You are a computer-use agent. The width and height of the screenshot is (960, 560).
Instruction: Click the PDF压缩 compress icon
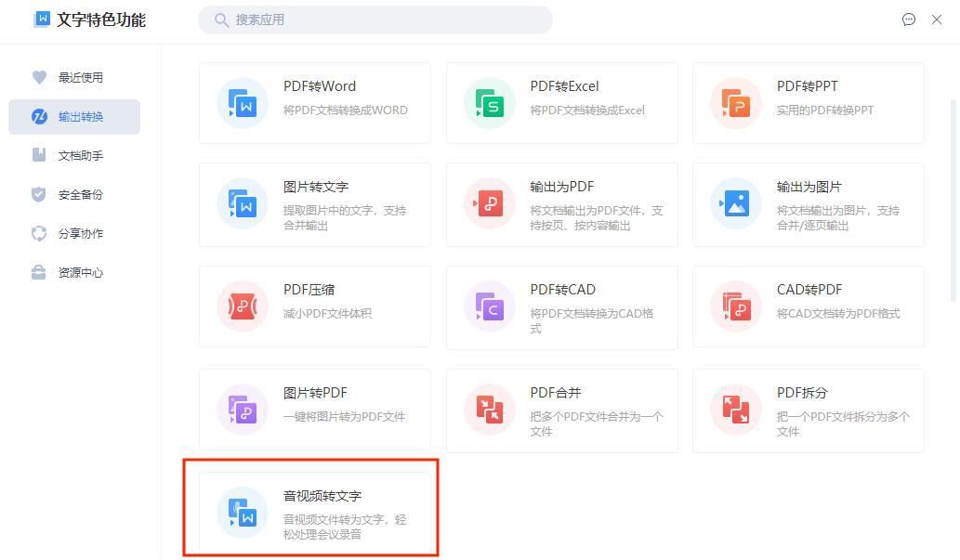coord(243,306)
